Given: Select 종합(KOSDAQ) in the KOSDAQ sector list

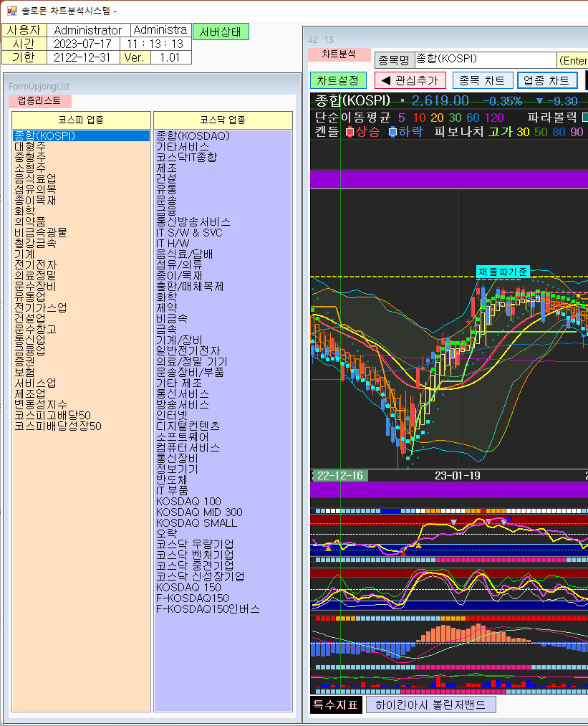Looking at the screenshot, I should [183, 135].
